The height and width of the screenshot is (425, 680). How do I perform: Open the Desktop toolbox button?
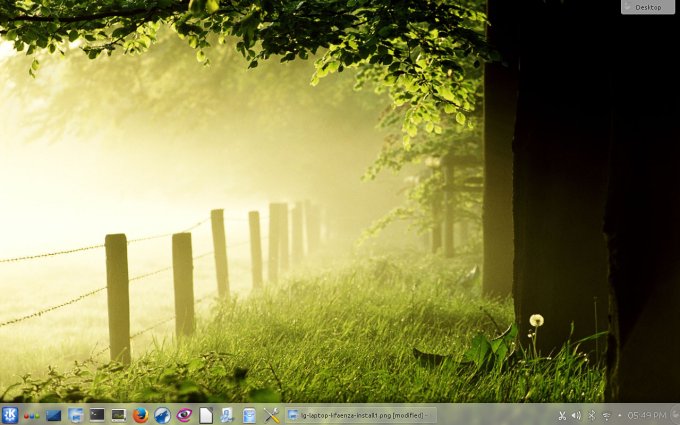648,7
